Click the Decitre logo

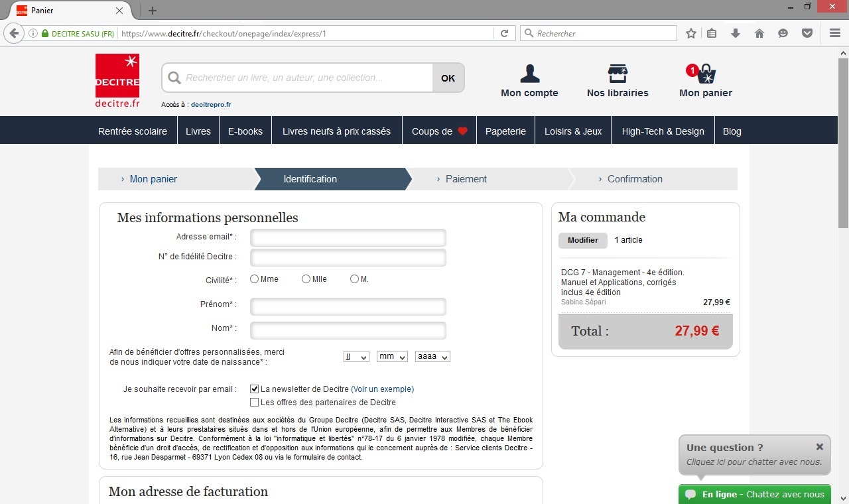117,82
